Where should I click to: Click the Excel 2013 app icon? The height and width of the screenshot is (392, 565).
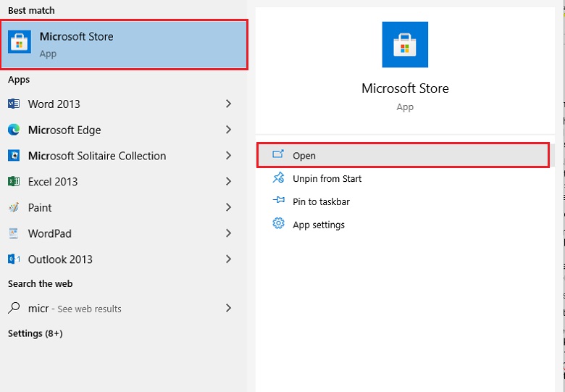pyautogui.click(x=14, y=182)
